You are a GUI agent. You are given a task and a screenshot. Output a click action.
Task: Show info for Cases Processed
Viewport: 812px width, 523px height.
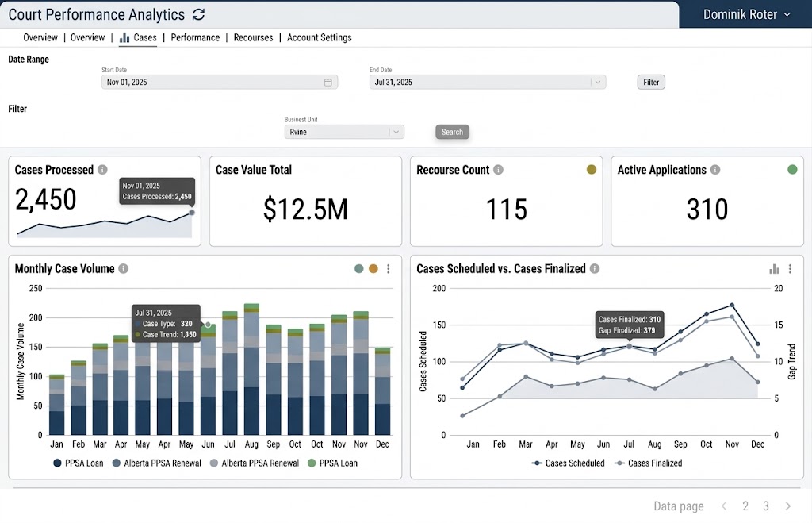pos(102,170)
